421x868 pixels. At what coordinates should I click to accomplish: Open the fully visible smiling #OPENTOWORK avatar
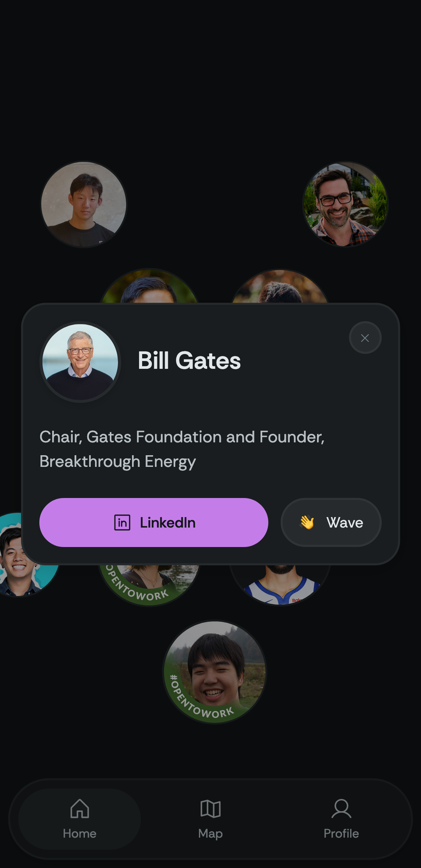click(215, 672)
